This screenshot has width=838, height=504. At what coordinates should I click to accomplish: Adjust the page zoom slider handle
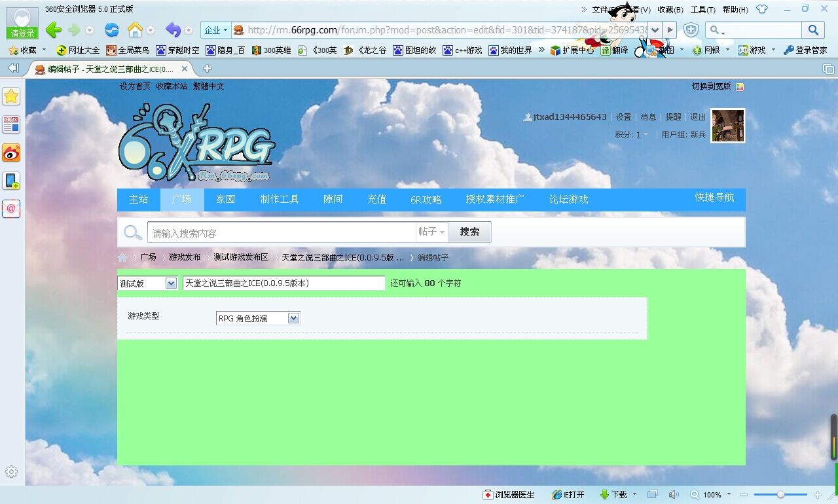tap(780, 495)
